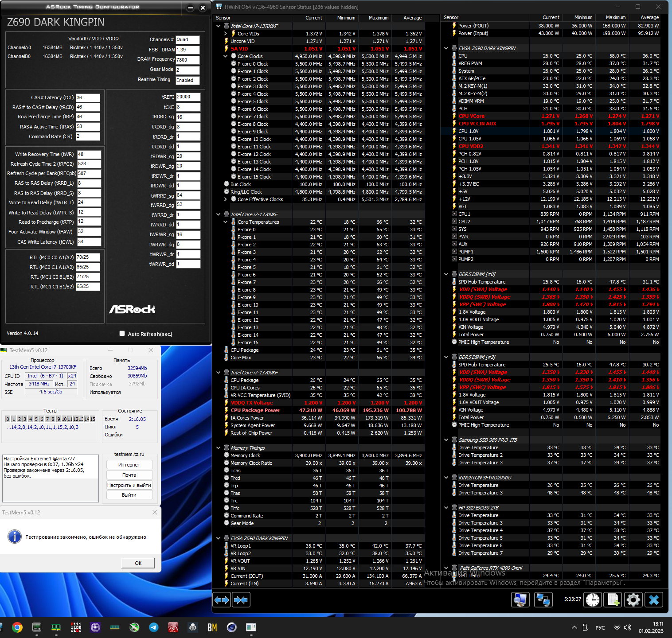Collapse the Memory Timings sensor group
Screen dimensions: 672x638
[219, 448]
